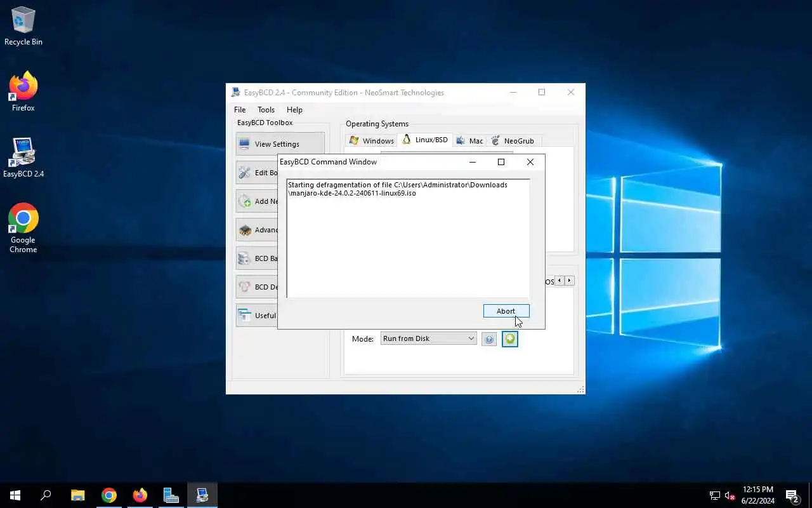Click the green add entry icon
This screenshot has height=508, width=812.
[x=510, y=340]
